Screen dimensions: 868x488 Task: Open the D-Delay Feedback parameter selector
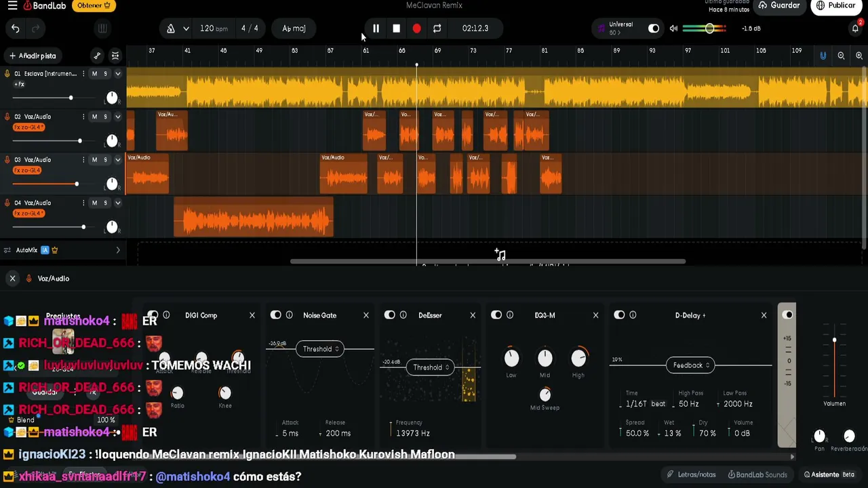[690, 365]
